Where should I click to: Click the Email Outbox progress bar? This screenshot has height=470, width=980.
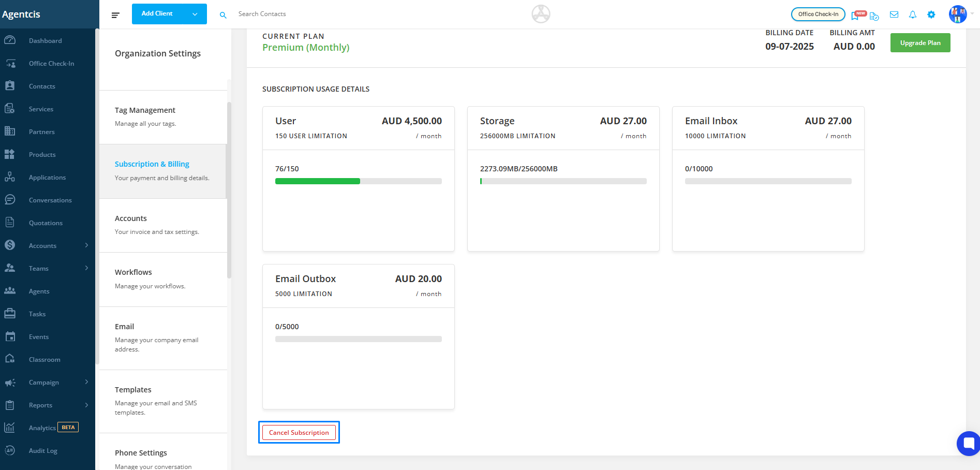click(359, 339)
